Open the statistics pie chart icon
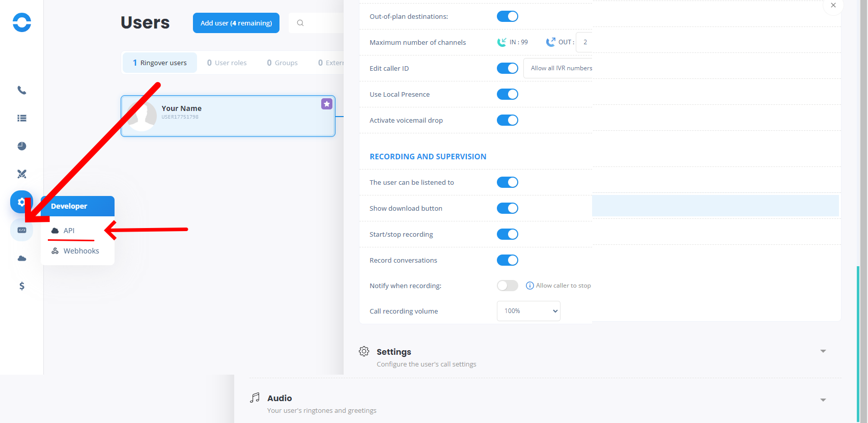 tap(22, 146)
